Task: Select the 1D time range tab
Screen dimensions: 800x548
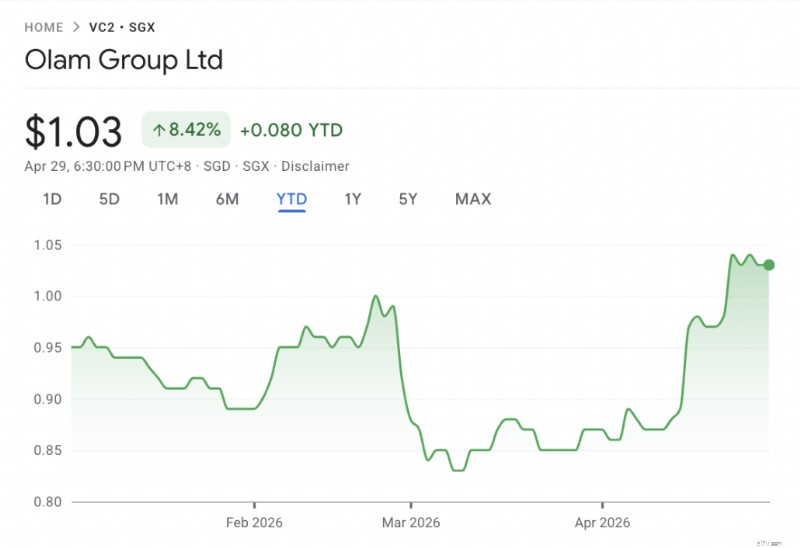Action: pos(52,199)
